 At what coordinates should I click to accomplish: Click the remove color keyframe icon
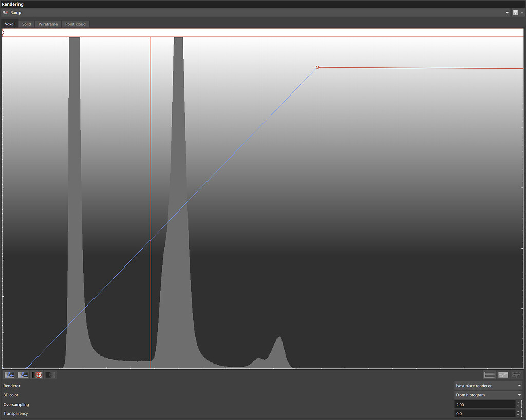click(x=50, y=375)
